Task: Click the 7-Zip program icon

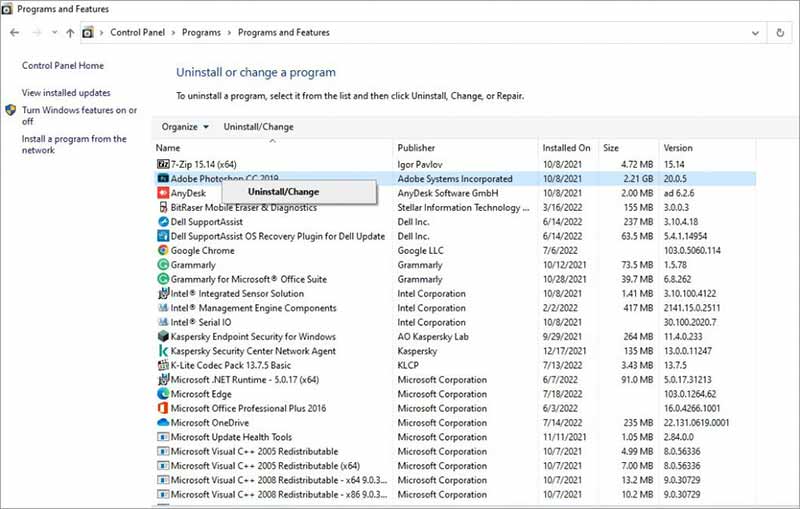Action: (x=163, y=164)
